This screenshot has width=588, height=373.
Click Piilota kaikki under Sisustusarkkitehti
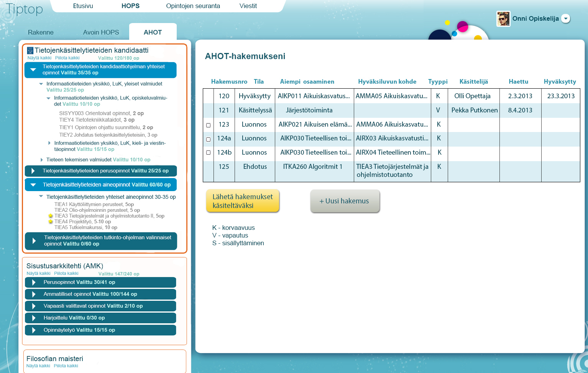pos(66,273)
